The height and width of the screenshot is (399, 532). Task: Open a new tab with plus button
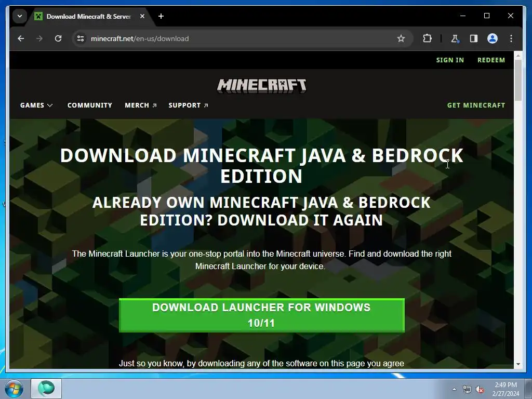coord(161,16)
